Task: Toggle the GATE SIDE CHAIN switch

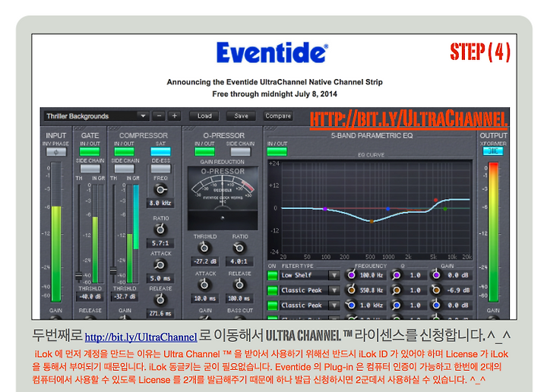Action: tap(90, 169)
